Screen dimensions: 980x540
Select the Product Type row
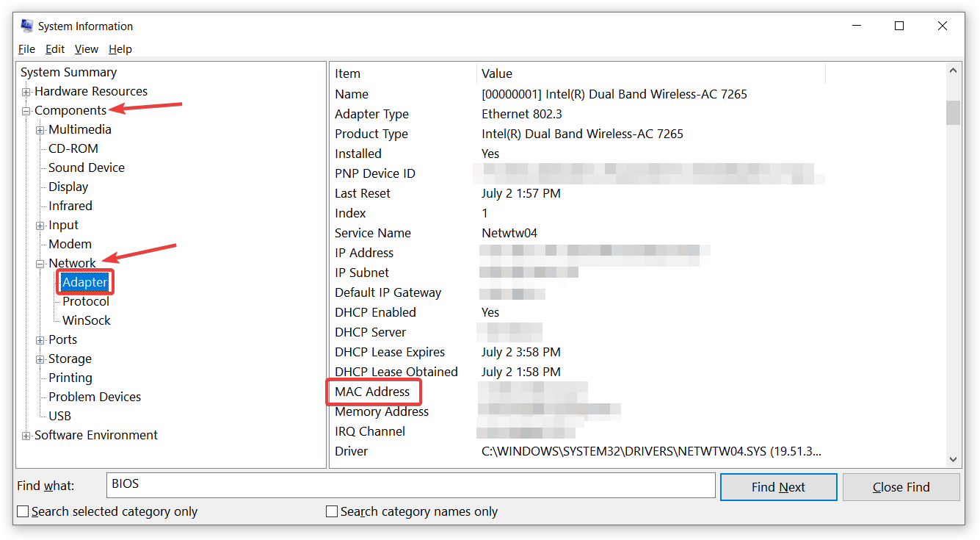point(637,134)
